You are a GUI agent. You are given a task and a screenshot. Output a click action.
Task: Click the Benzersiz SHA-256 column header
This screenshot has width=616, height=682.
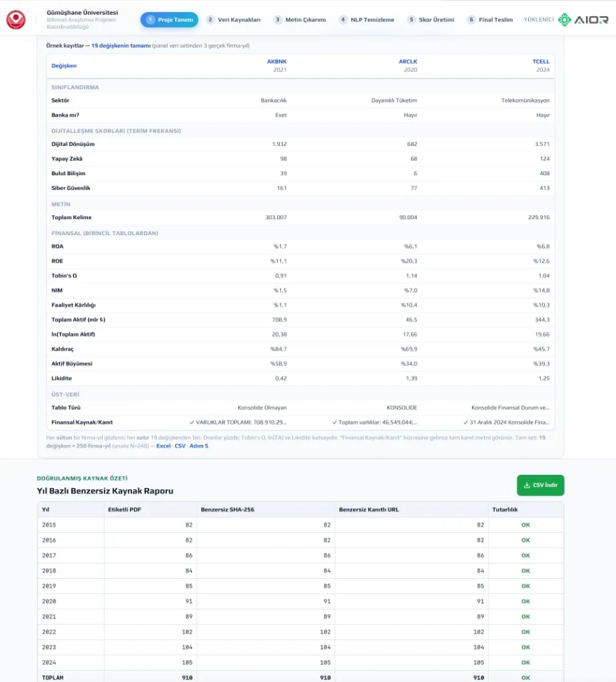227,510
